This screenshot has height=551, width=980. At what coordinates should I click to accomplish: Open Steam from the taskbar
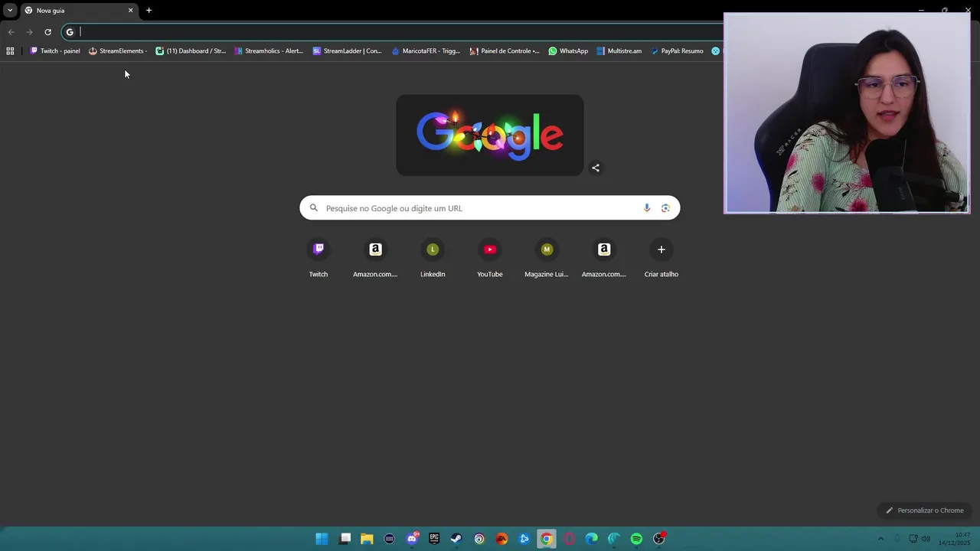pyautogui.click(x=456, y=539)
